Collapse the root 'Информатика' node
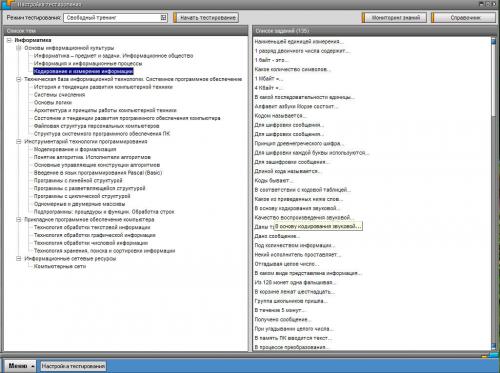 click(x=9, y=40)
